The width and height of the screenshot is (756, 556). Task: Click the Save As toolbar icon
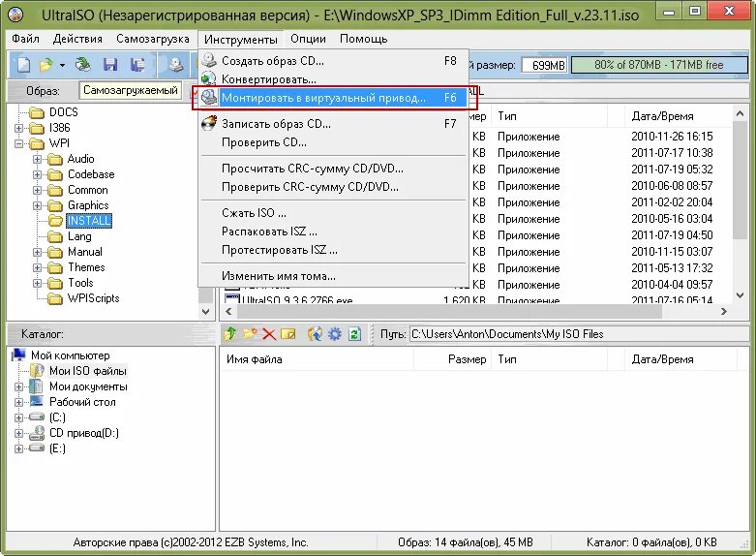[x=137, y=65]
